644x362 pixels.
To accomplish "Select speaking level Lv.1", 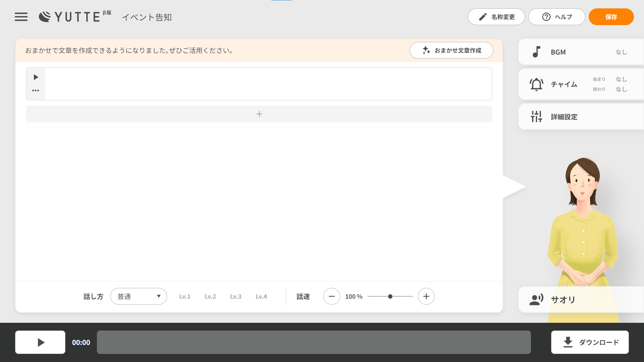I will click(x=184, y=297).
